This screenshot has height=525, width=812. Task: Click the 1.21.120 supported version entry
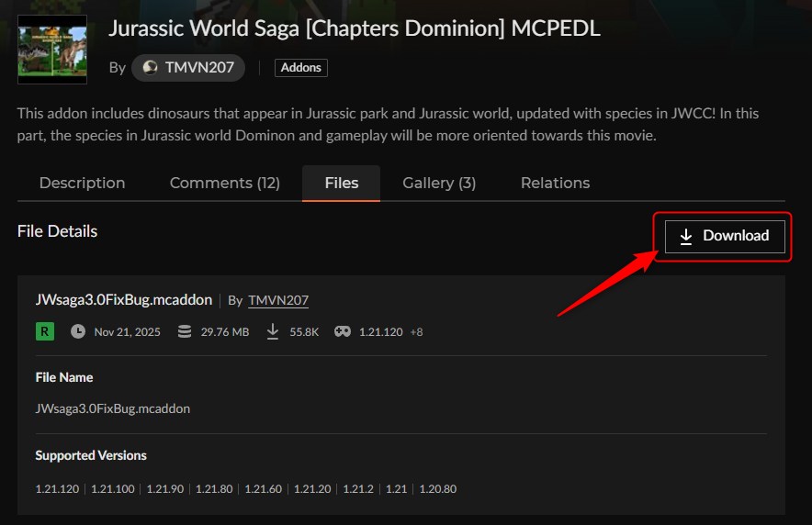tap(57, 489)
